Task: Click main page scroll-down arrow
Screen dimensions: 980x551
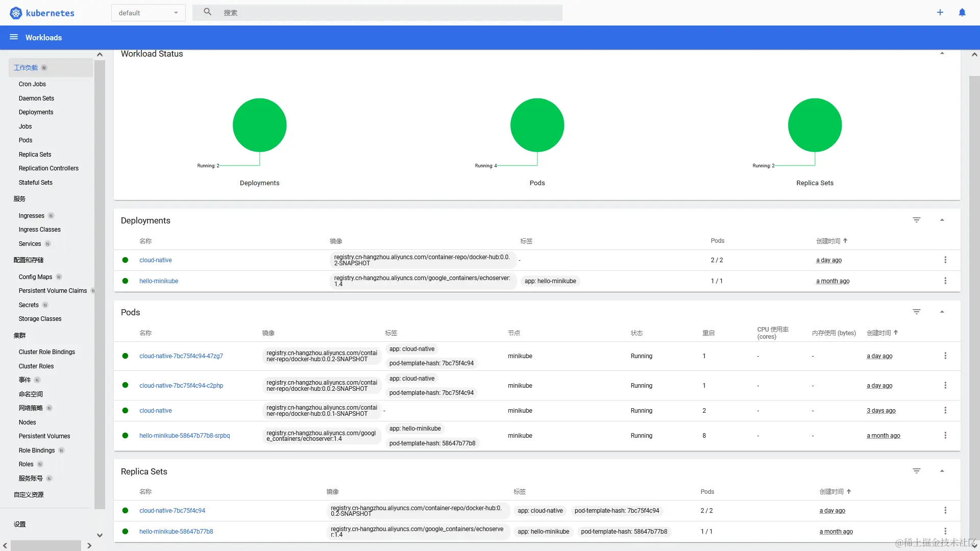Action: (x=974, y=545)
